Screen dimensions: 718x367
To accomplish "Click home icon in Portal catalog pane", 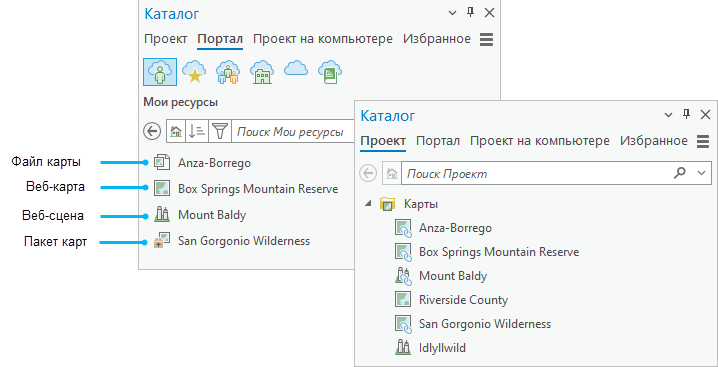I will click(176, 132).
